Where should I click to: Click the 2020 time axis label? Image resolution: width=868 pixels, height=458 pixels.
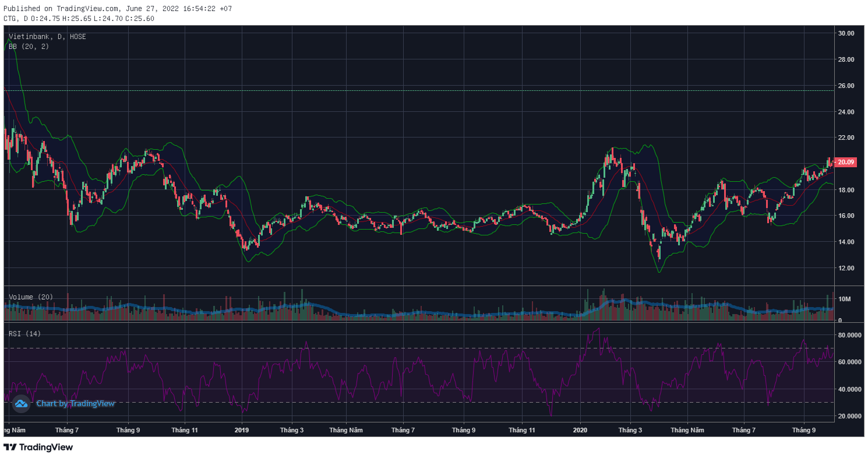(580, 430)
